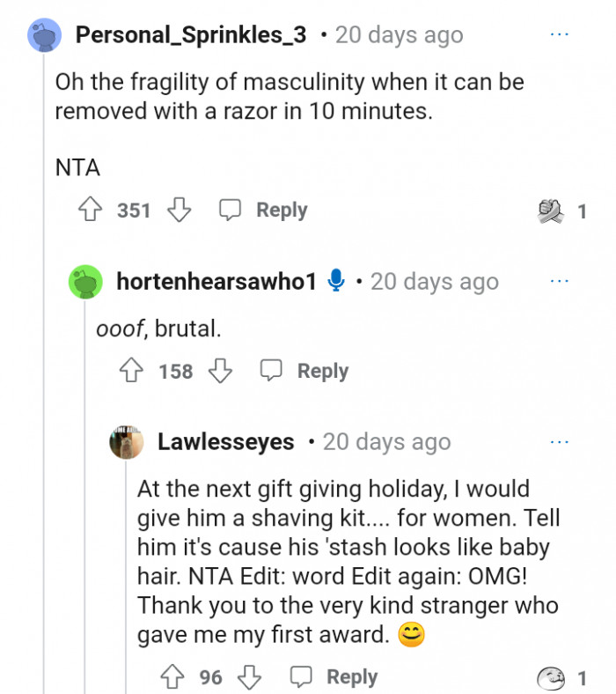Screen dimensions: 616x694
Task: Reply to Personal_Sprinkles_3's comment
Action: click(x=263, y=210)
